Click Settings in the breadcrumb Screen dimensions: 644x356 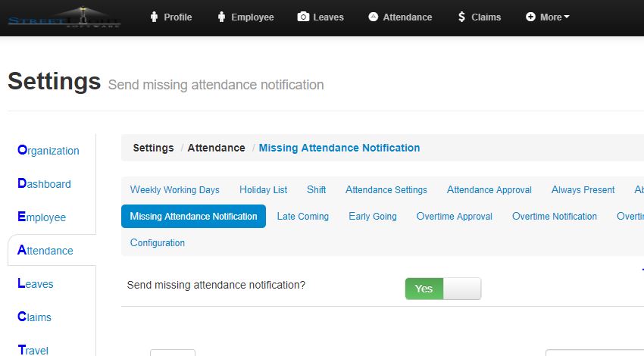[x=153, y=148]
